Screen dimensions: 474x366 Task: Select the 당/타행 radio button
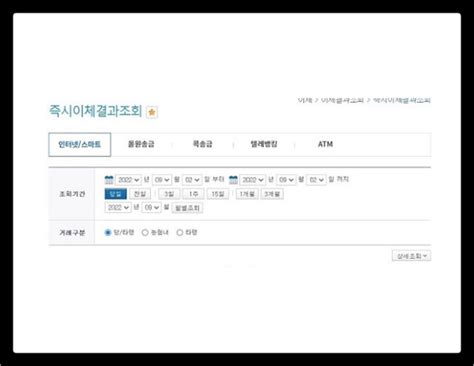108,232
